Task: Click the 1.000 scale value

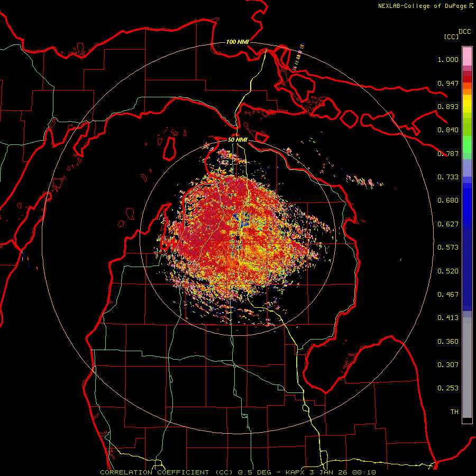Action: pos(448,59)
